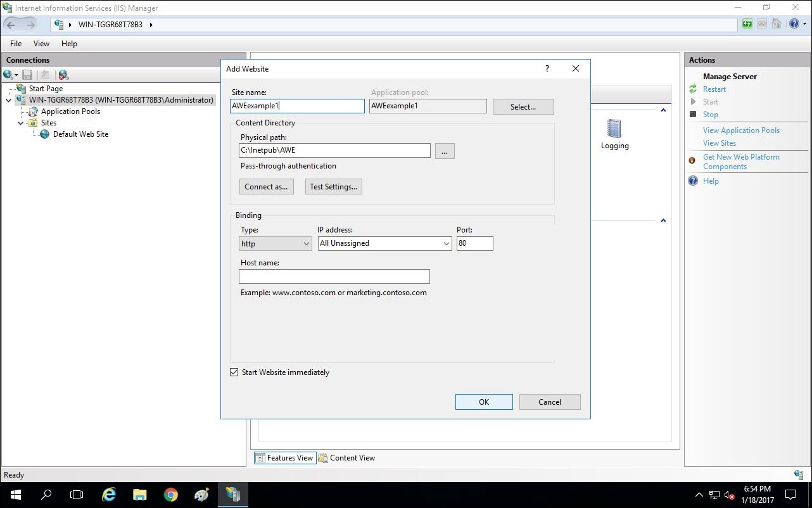
Task: Click the status bar configuration icon
Action: pyautogui.click(x=799, y=474)
